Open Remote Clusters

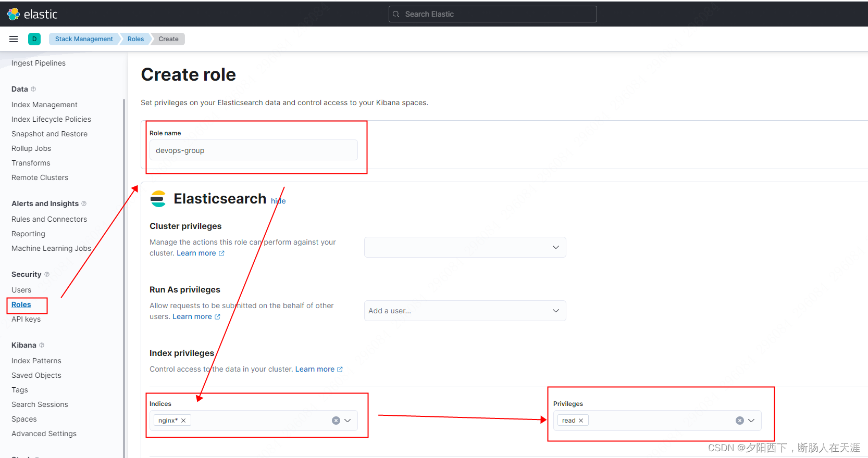pos(40,177)
